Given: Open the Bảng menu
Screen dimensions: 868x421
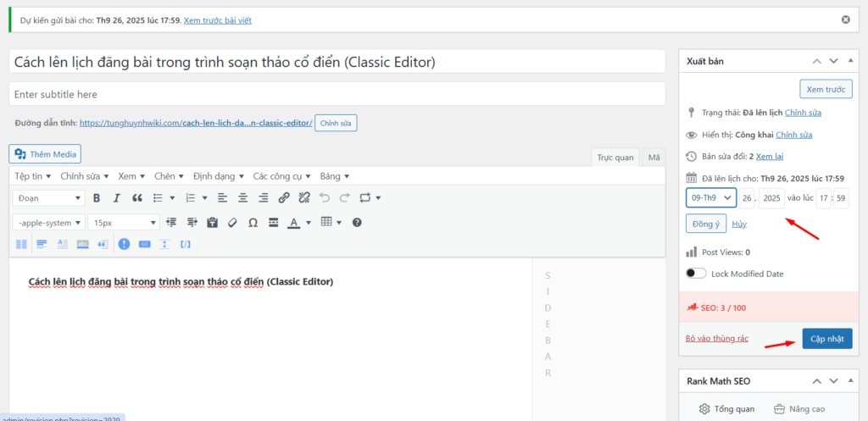Looking at the screenshot, I should click(x=334, y=176).
